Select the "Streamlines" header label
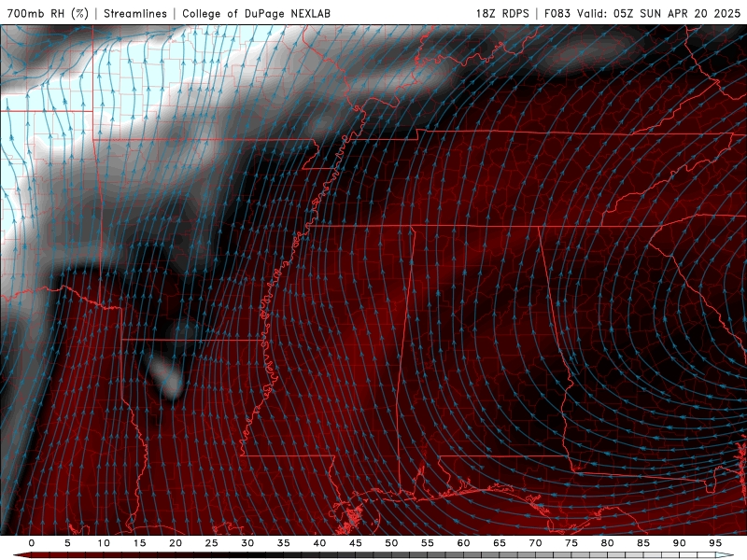Screen dimensions: 747x560 [135, 13]
